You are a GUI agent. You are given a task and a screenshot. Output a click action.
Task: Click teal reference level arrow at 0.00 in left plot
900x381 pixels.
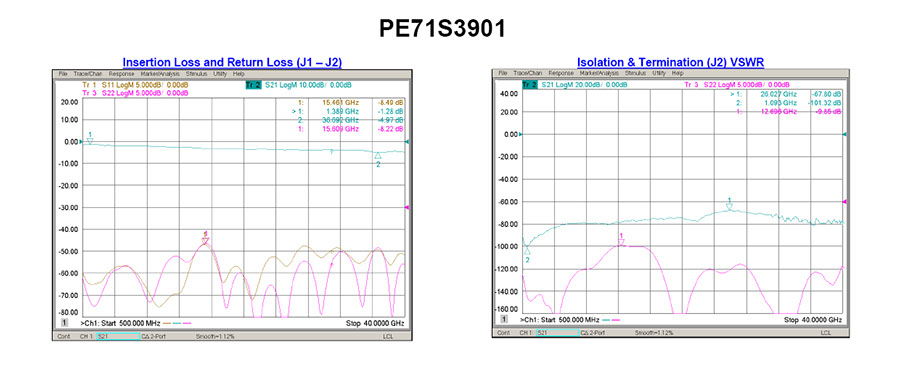(407, 141)
